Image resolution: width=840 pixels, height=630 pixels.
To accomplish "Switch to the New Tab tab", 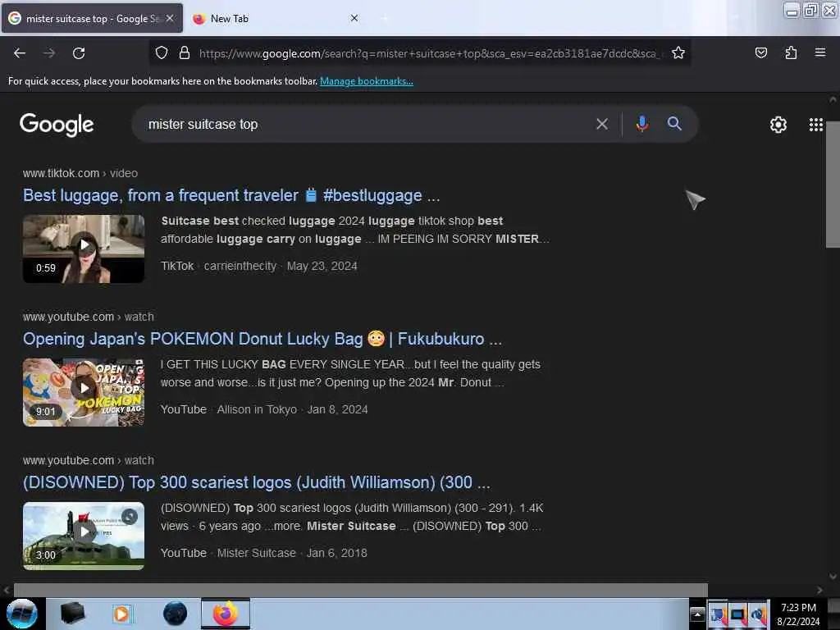I will [276, 18].
